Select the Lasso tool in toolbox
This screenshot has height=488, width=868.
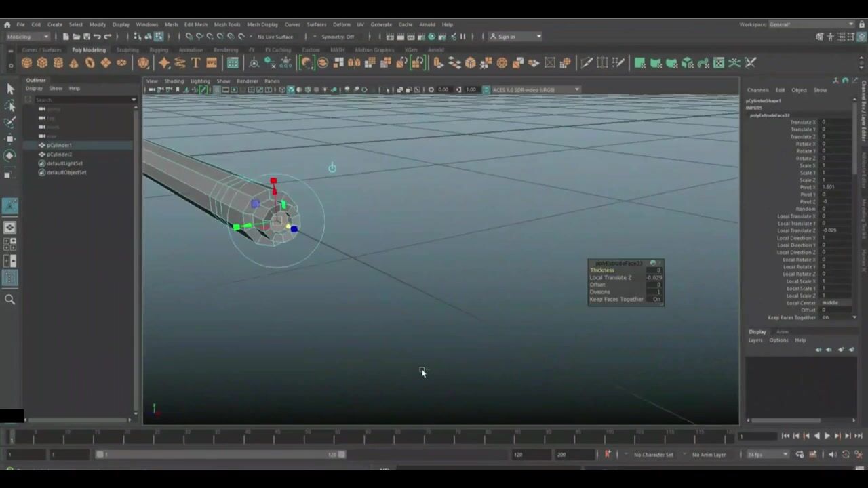10,106
